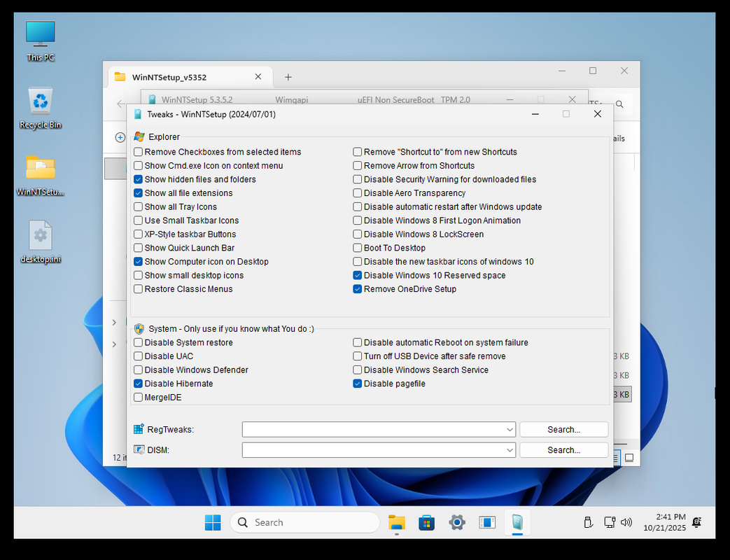
Task: Select the desktop.ini file icon
Action: pyautogui.click(x=41, y=242)
